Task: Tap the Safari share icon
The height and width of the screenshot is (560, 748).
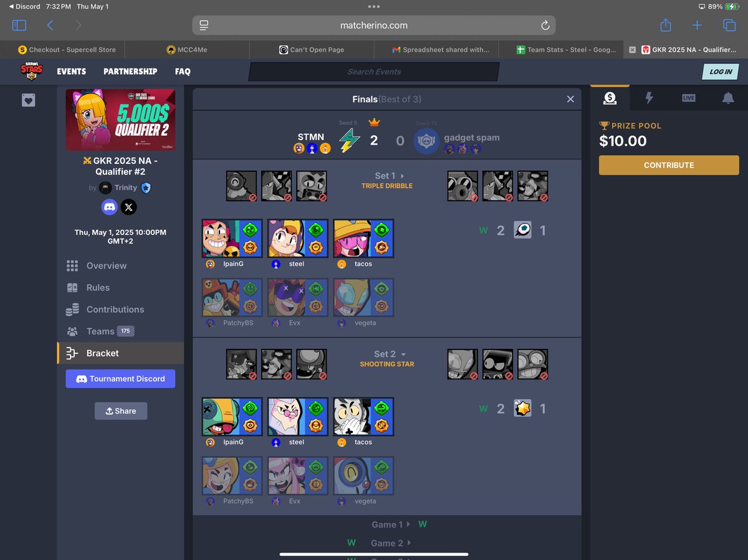Action: 666,25
